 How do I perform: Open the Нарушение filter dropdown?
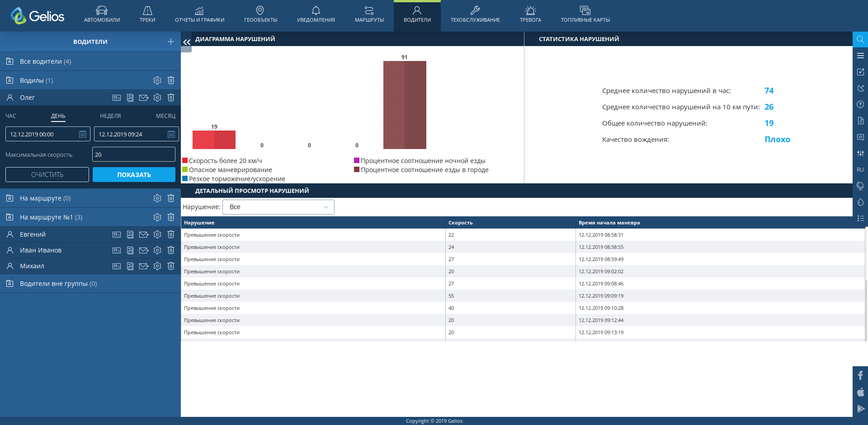click(278, 207)
